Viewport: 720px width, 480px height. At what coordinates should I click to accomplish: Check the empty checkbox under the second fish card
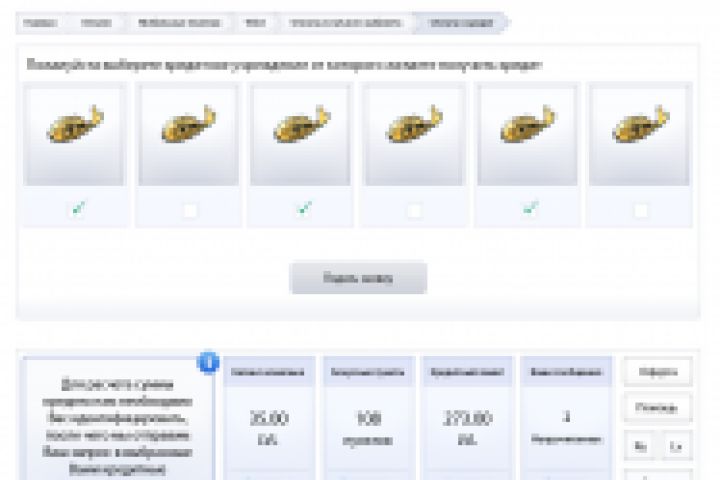click(190, 211)
